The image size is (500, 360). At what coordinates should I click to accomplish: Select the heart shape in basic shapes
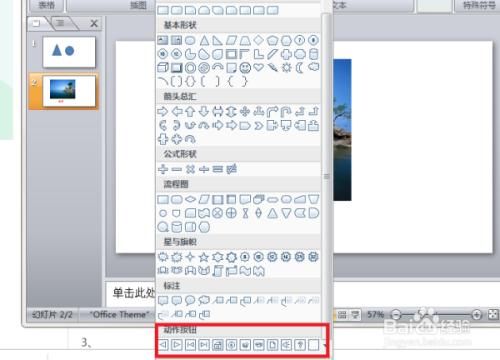[259, 68]
